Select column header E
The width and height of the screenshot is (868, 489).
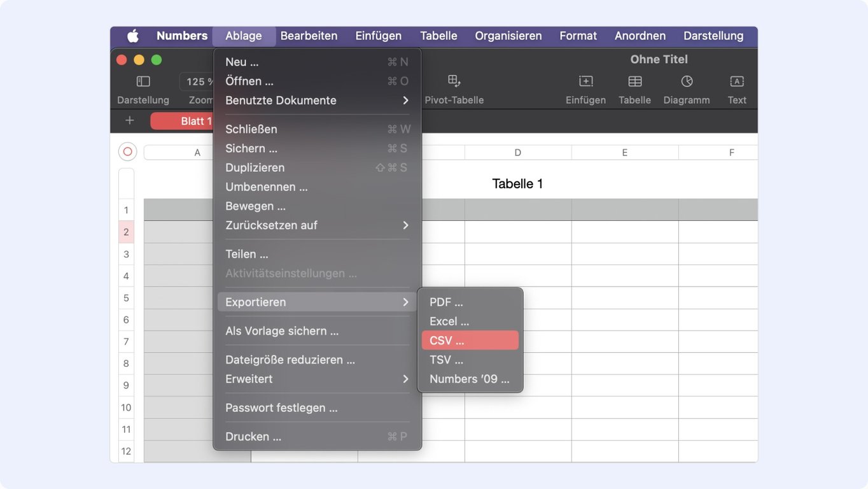click(x=625, y=152)
